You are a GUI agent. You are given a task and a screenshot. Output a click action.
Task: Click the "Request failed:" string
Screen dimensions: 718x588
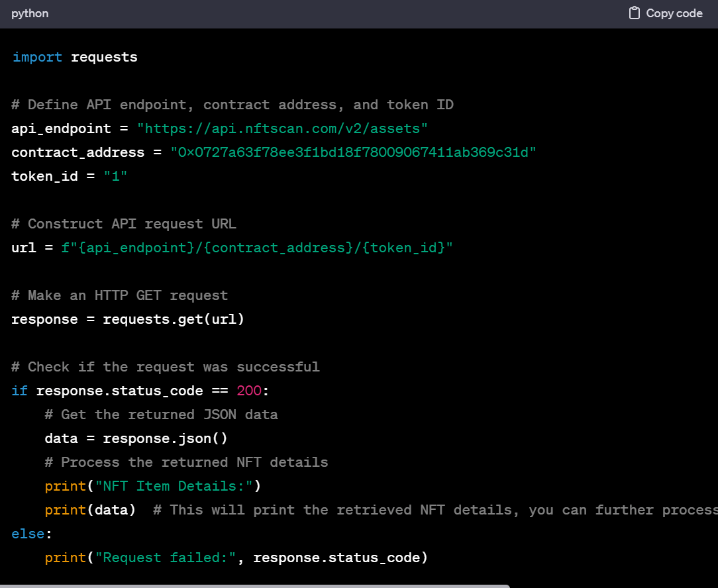166,558
